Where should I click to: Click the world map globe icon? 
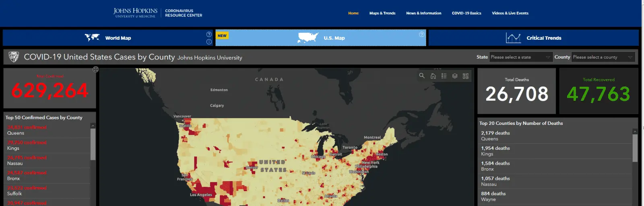[x=92, y=38]
